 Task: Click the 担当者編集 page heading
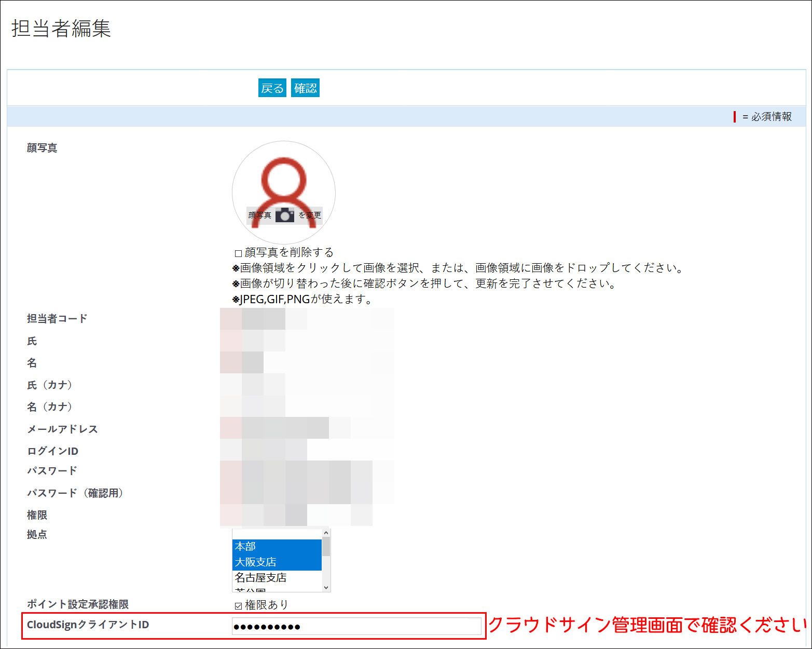point(61,29)
